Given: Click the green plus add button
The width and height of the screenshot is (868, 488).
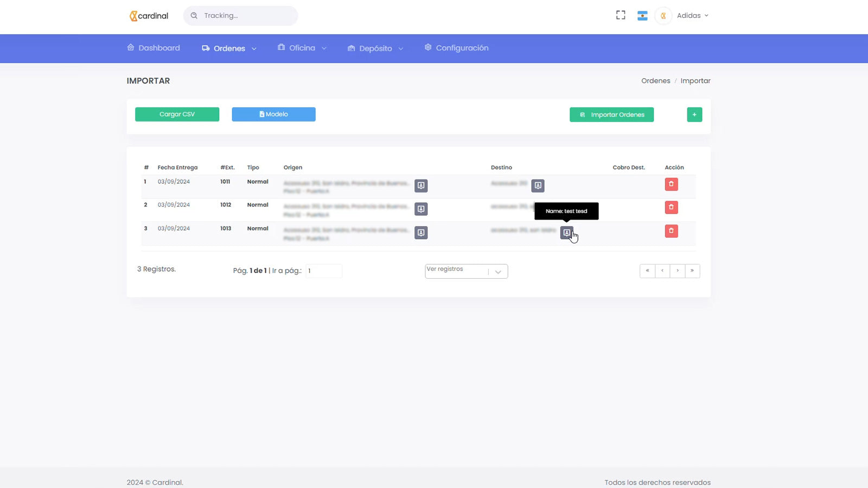Looking at the screenshot, I should (x=694, y=114).
